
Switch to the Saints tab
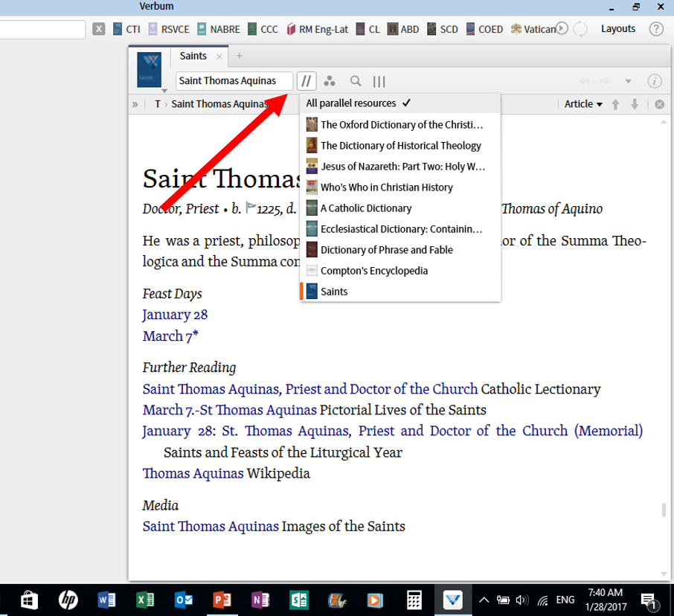coord(193,56)
